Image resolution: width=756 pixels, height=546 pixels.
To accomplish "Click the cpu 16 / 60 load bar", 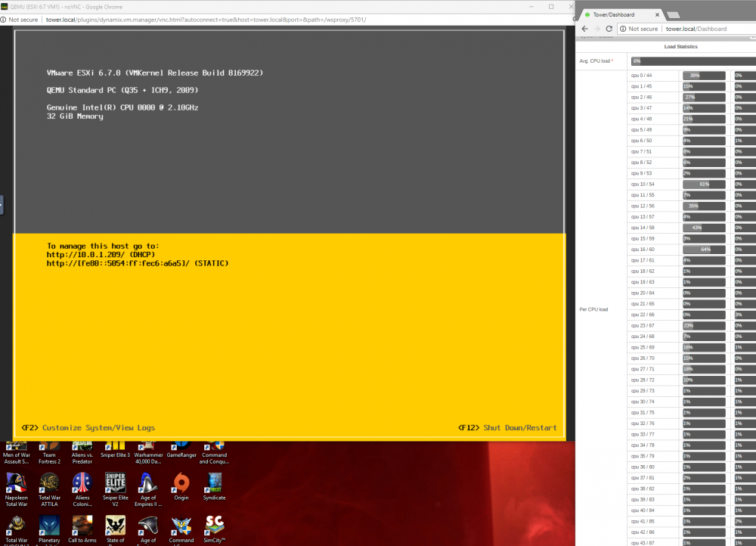I will pos(704,250).
